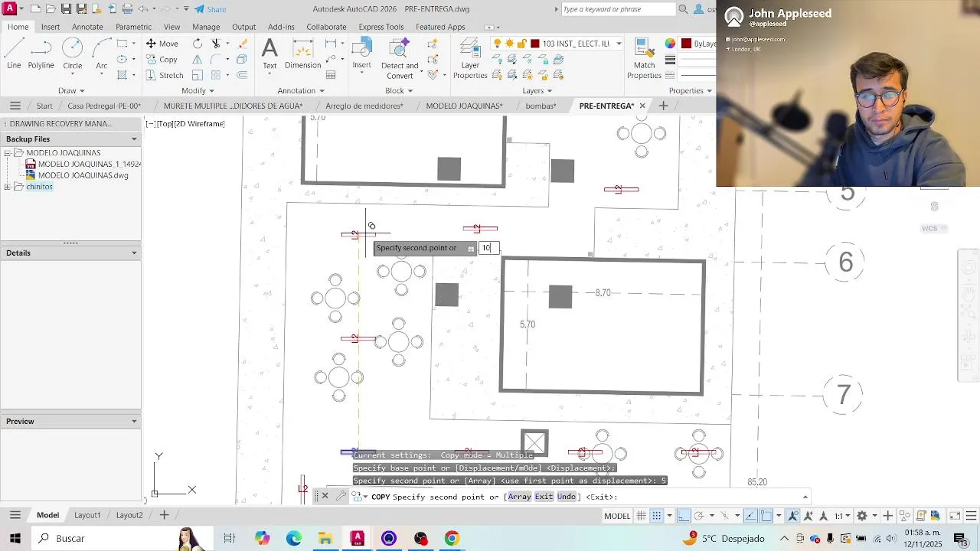Screen dimensions: 980x551
Task: Toggle the drawing grid display
Action: click(642, 516)
